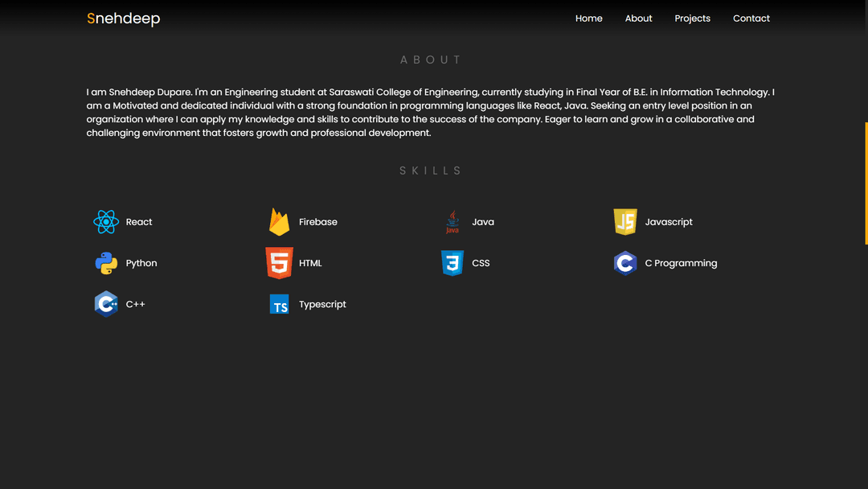The image size is (868, 489).
Task: Click the SKILLS section heading
Action: [x=430, y=170]
